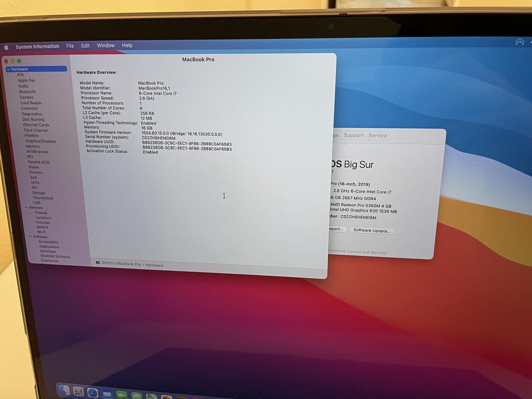Screen dimensions: 532x399
Task: Select Parallel SCSI in the sidebar
Action: click(x=39, y=162)
